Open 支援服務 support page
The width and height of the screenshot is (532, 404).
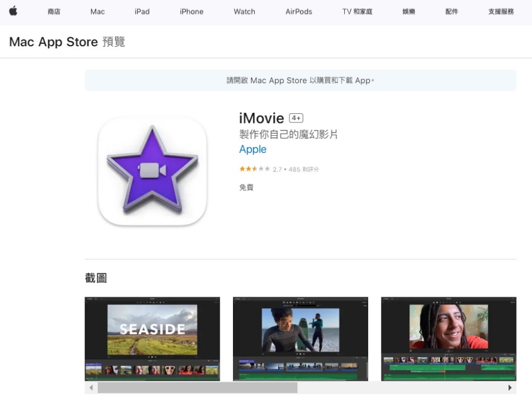[x=501, y=12]
